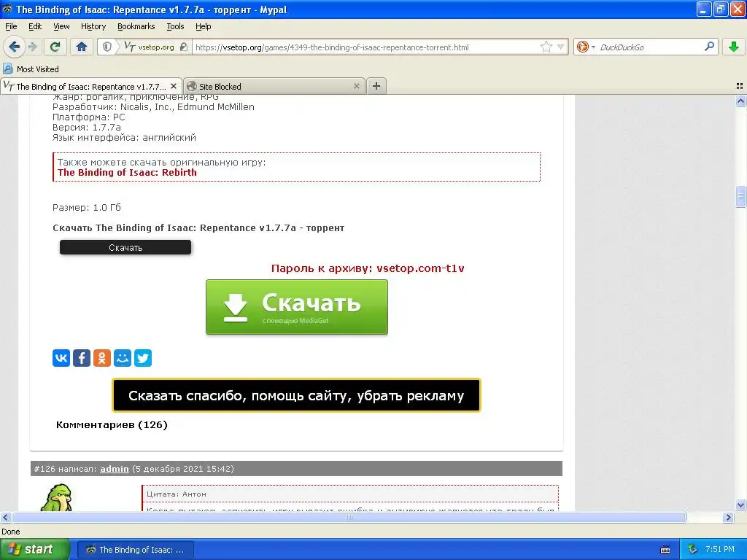Click the Сказать спасибо donation banner
Screen dimensions: 747x560
296,395
